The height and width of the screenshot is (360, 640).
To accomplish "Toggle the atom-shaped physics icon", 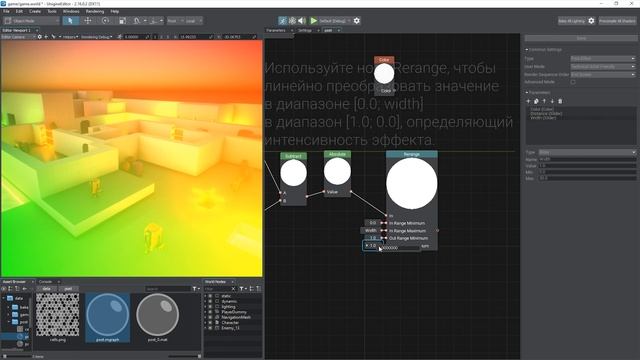I will [x=292, y=20].
